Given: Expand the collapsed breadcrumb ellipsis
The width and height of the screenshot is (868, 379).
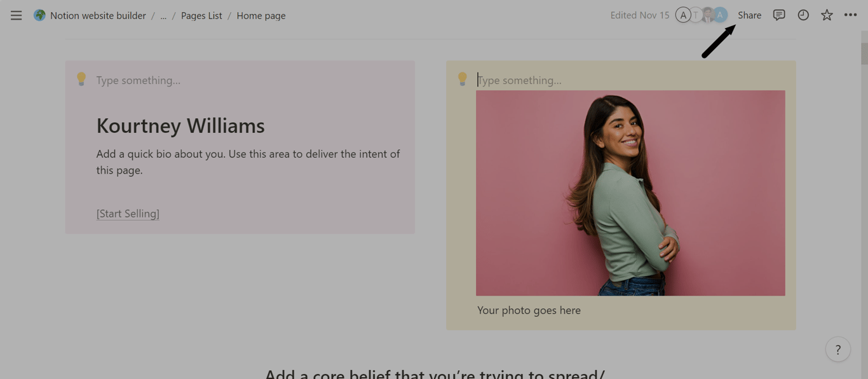Looking at the screenshot, I should [163, 15].
